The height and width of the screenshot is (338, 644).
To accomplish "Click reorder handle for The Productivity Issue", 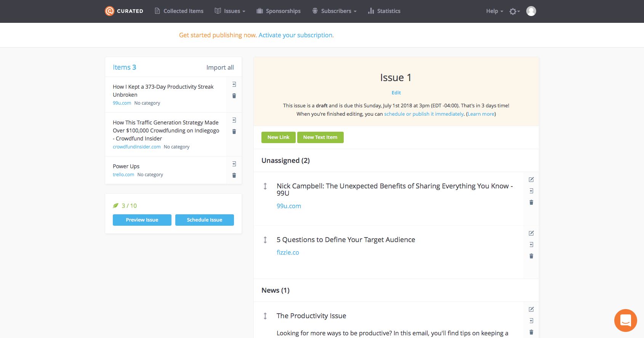I will tap(265, 316).
